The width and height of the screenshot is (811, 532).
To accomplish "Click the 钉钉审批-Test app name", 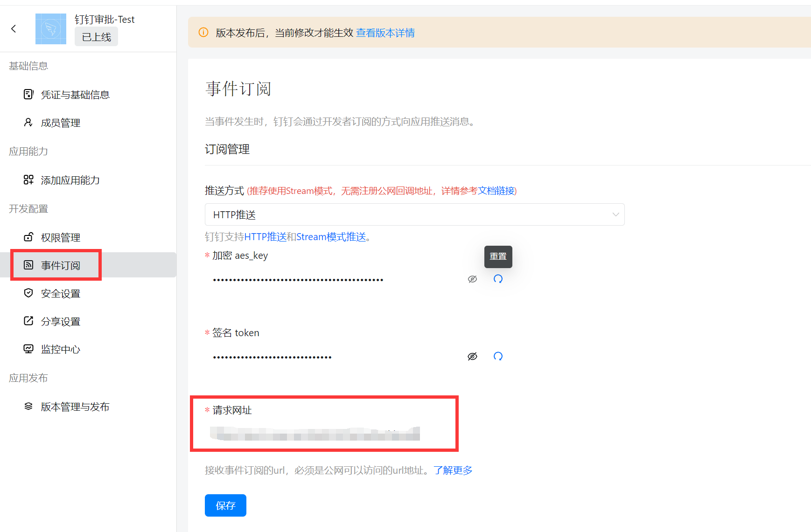I will pos(105,19).
